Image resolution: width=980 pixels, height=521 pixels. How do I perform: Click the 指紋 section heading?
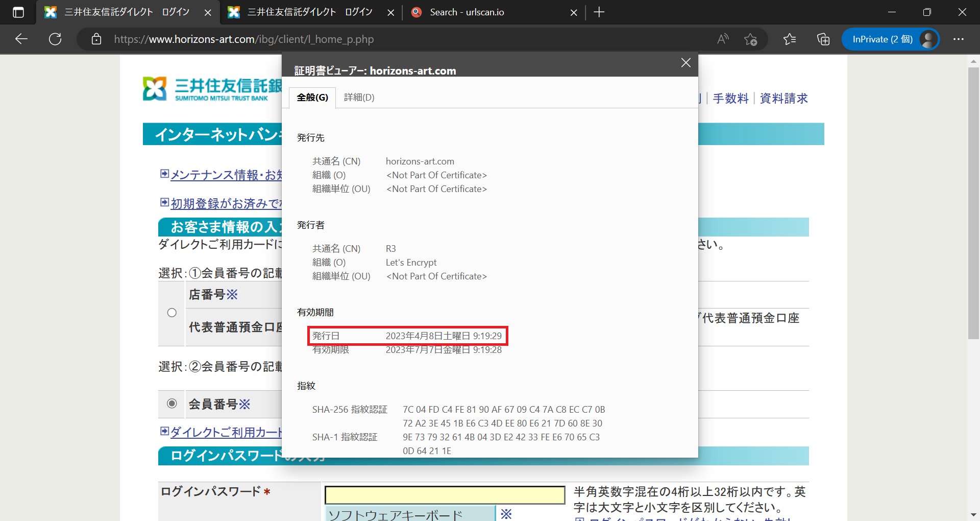306,386
